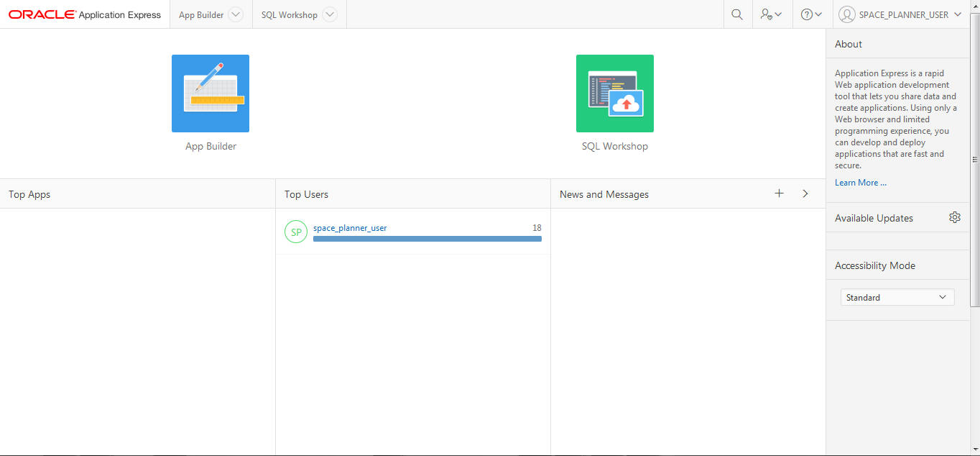The height and width of the screenshot is (456, 980).
Task: Click the count 18 in Top Users
Action: (537, 228)
